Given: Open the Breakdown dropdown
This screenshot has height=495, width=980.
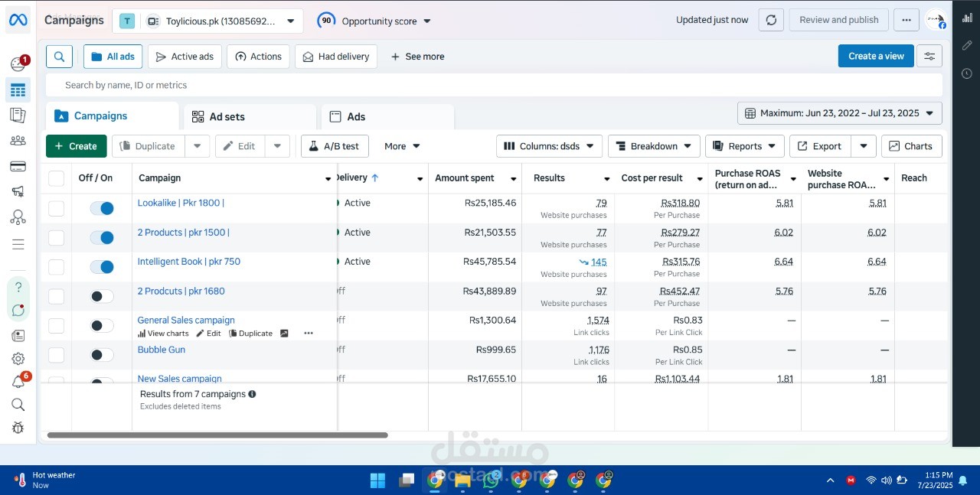Looking at the screenshot, I should (x=654, y=146).
